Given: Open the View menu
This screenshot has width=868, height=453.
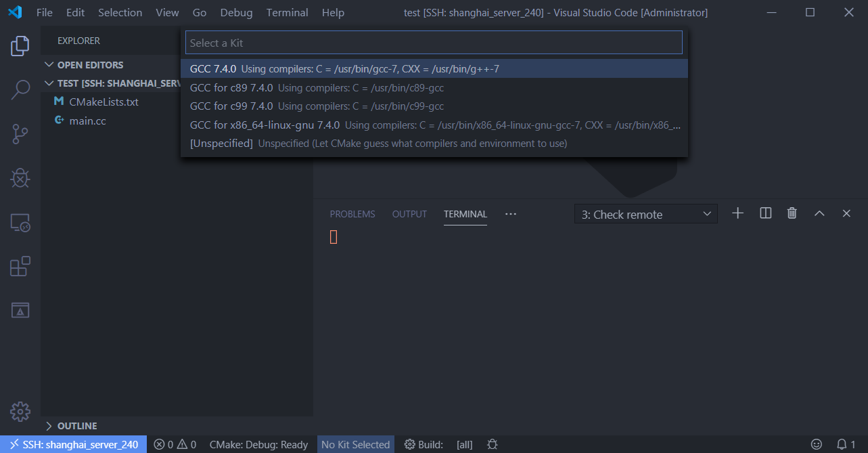Looking at the screenshot, I should click(167, 12).
